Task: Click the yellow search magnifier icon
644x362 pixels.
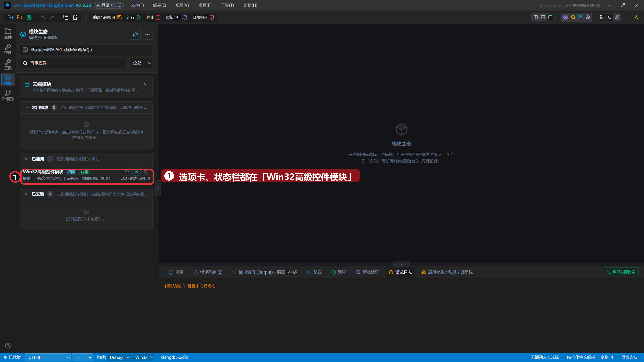Action: [x=573, y=17]
